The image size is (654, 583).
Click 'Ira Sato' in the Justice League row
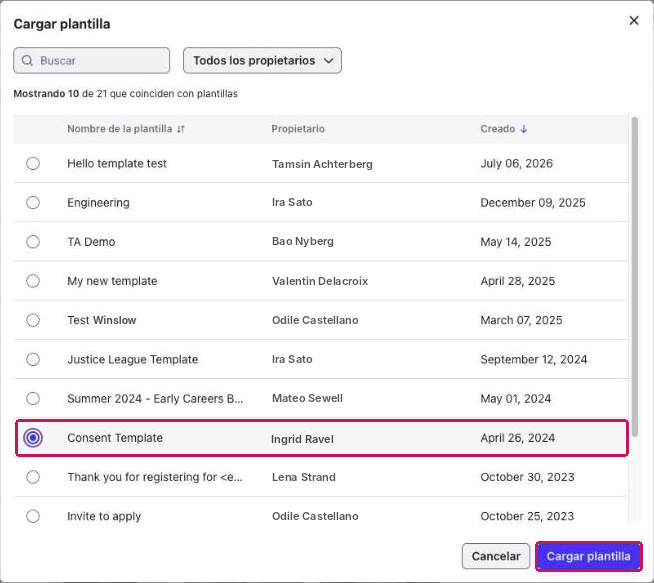click(x=292, y=359)
